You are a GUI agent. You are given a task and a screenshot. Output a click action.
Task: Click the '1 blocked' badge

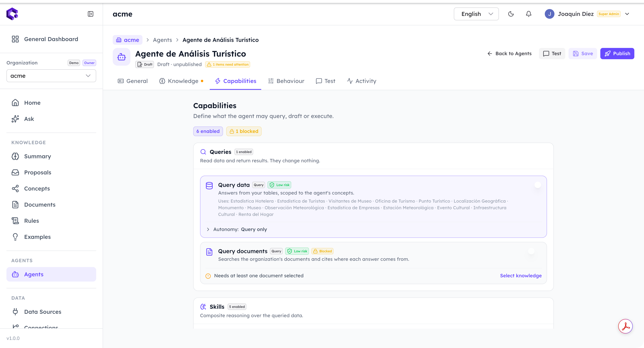[x=244, y=131]
